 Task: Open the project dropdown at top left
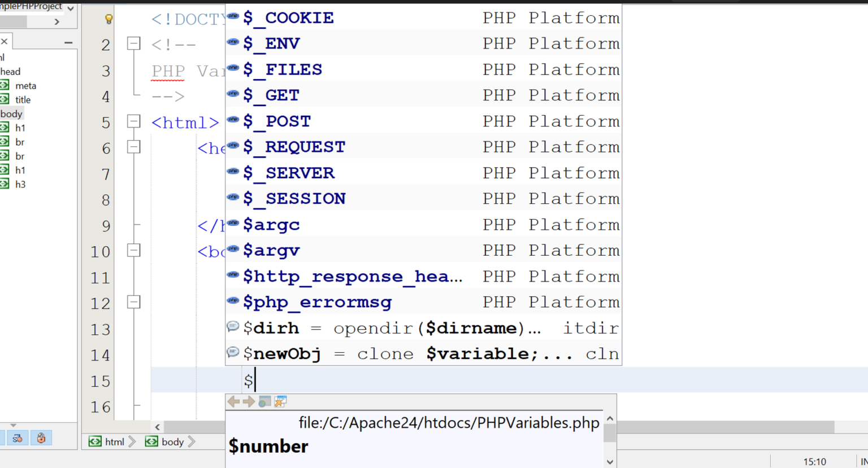[x=71, y=8]
